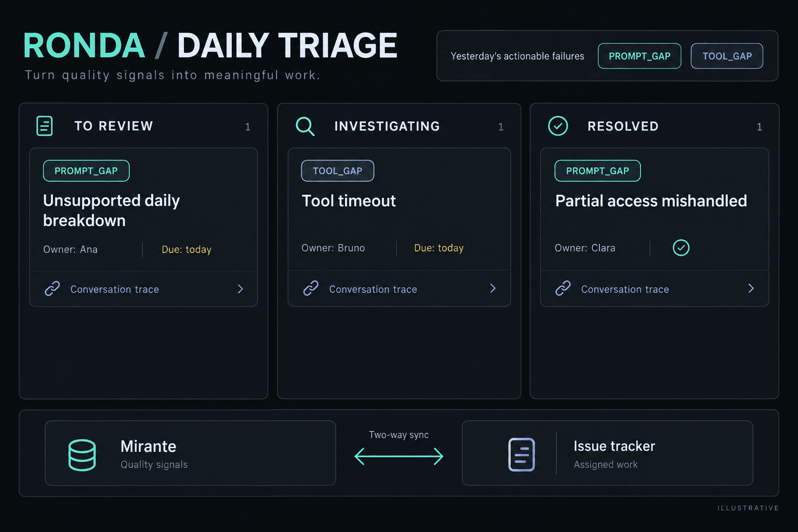Click the Investigating magnifier icon
Screen dimensions: 798x532
(x=305, y=126)
